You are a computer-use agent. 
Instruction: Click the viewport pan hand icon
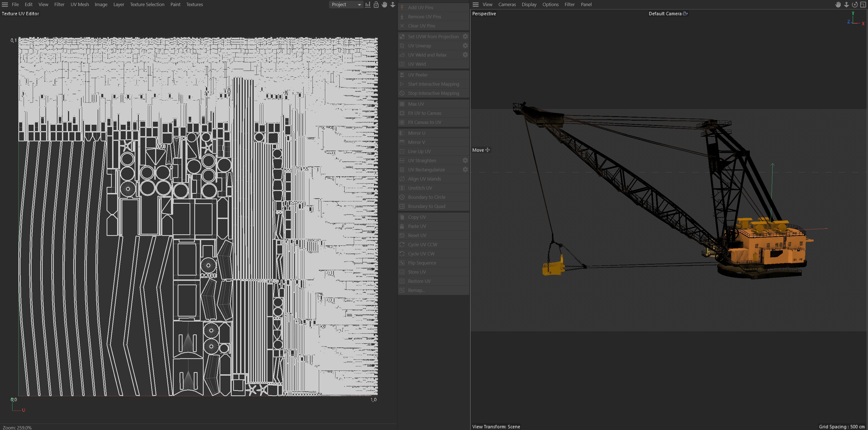[838, 4]
